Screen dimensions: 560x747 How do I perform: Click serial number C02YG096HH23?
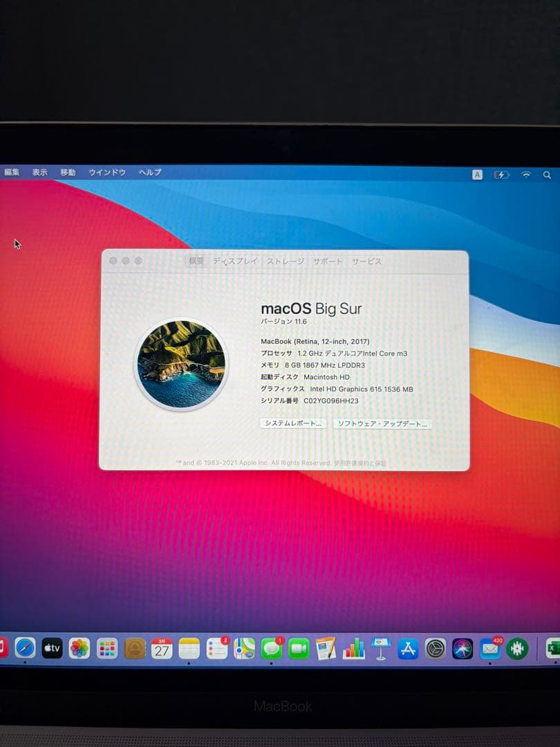[x=331, y=400]
